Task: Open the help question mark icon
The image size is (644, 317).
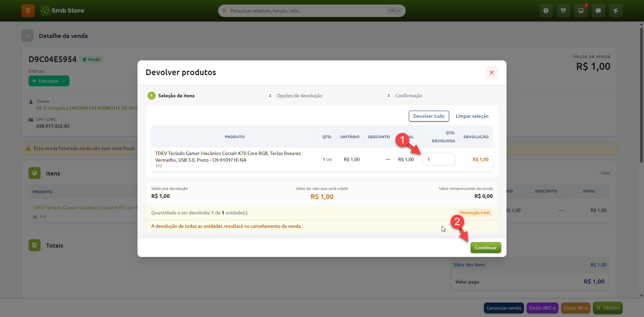Action: click(x=546, y=11)
